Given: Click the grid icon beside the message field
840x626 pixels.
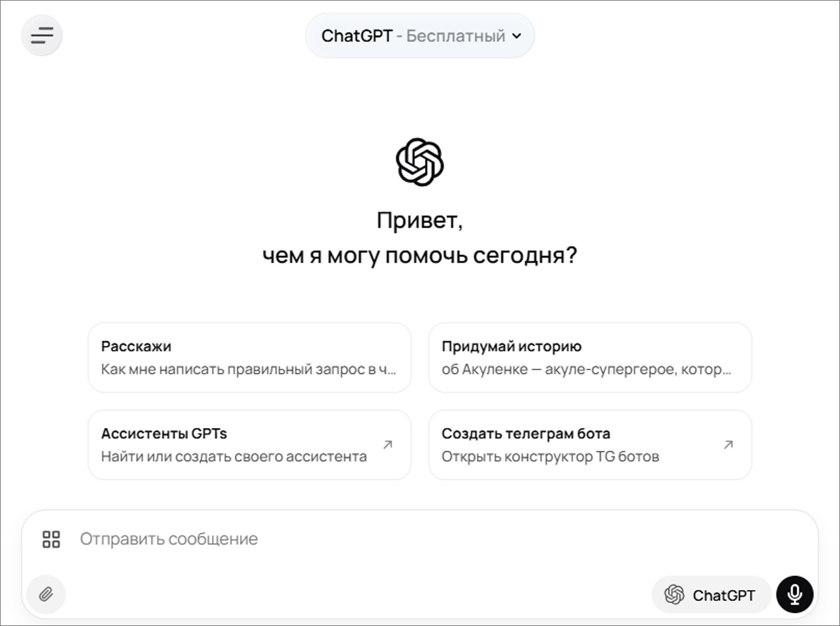Looking at the screenshot, I should click(50, 540).
